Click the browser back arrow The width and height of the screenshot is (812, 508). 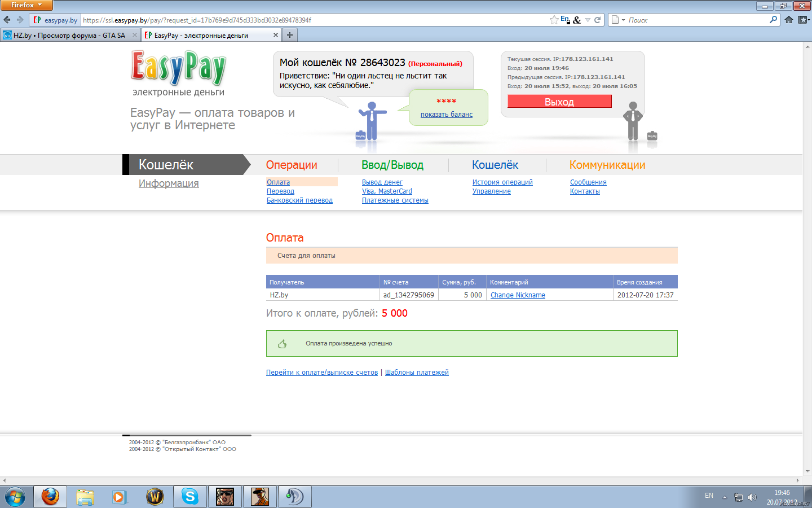coord(7,20)
